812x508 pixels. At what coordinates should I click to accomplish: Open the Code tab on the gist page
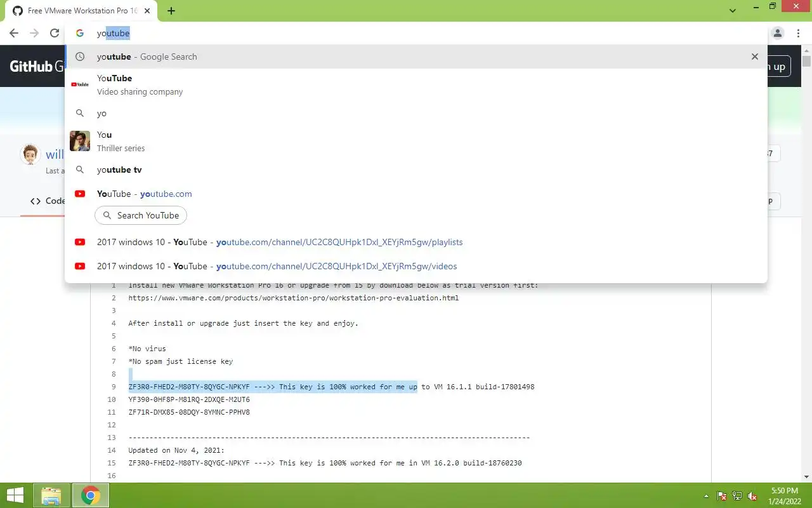tap(48, 201)
